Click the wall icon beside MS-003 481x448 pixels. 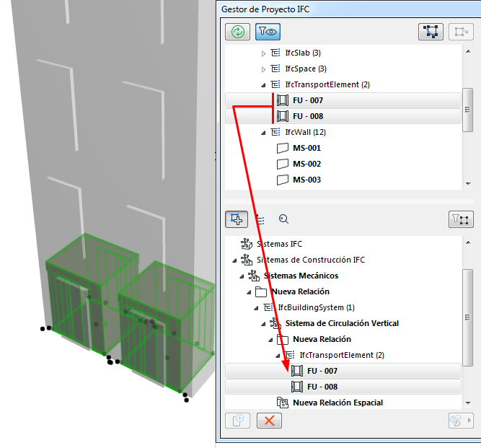click(283, 180)
